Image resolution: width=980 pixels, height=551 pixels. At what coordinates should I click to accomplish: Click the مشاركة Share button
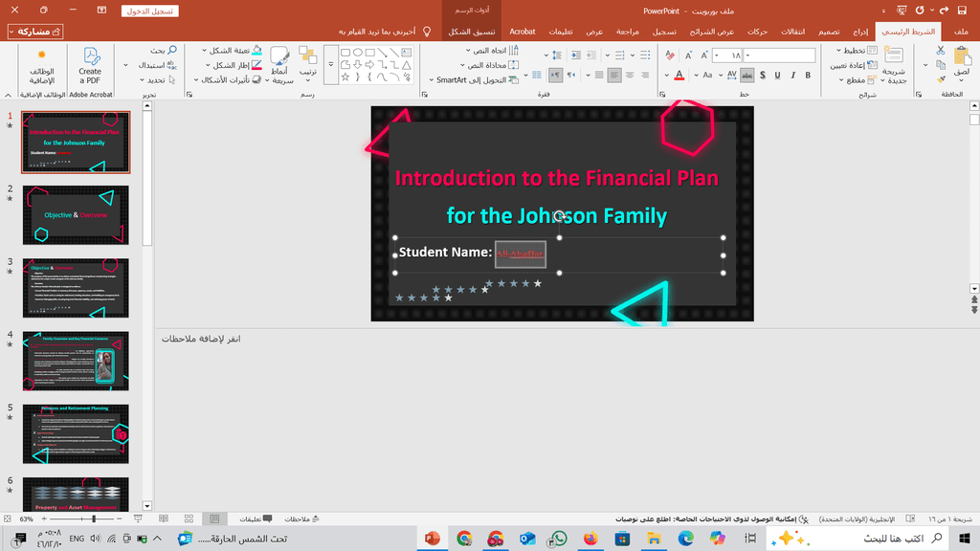coord(35,32)
